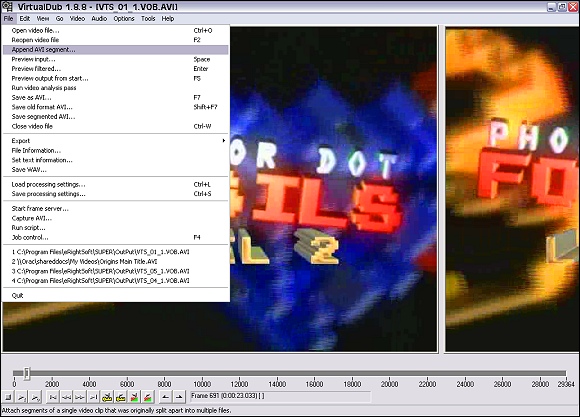This screenshot has height=417, width=580.
Task: Open recent file 1 VTS_01_1.VOB.AVI
Action: point(115,252)
